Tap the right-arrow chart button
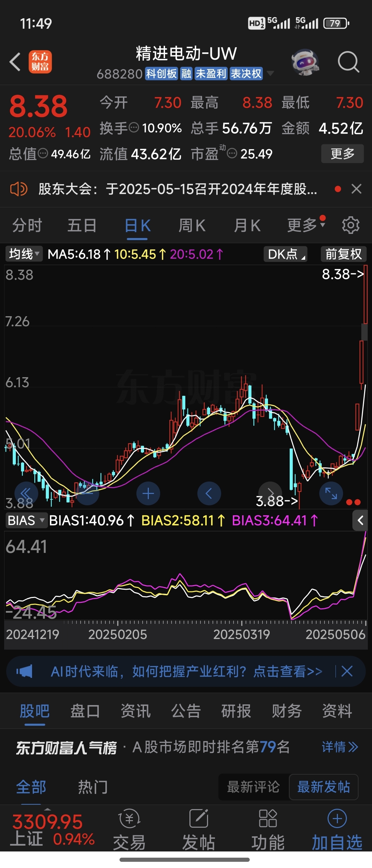 click(x=270, y=494)
